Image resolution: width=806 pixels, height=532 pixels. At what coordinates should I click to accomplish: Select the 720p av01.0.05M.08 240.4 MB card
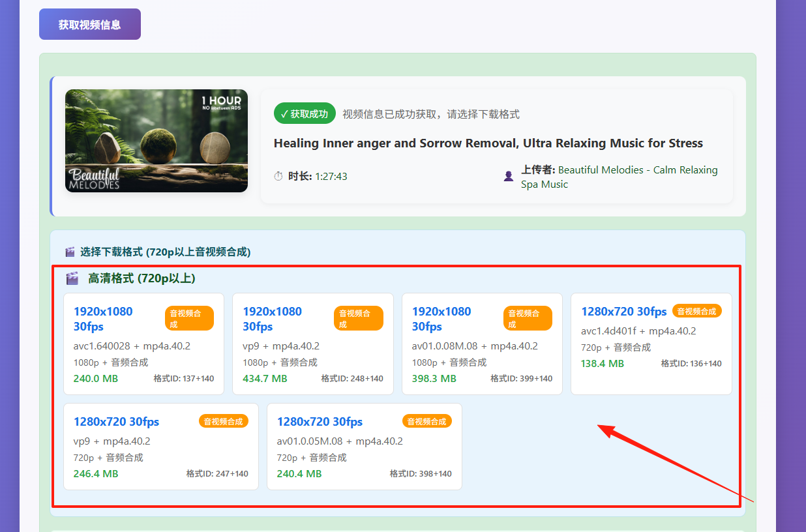[x=365, y=447]
